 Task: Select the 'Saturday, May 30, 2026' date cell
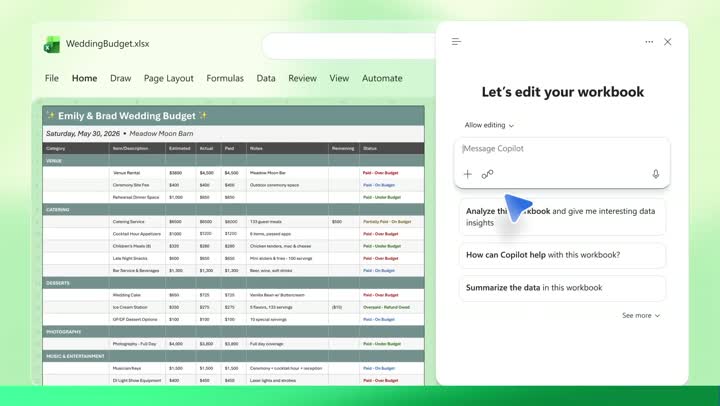(x=233, y=134)
